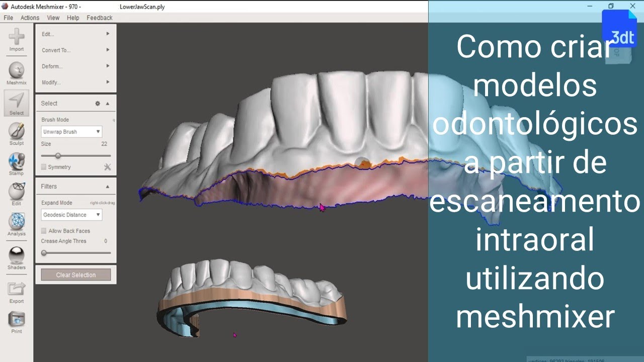Viewport: 644px width, 362px height.
Task: Click the Expand Mode label
Action: pyautogui.click(x=56, y=203)
